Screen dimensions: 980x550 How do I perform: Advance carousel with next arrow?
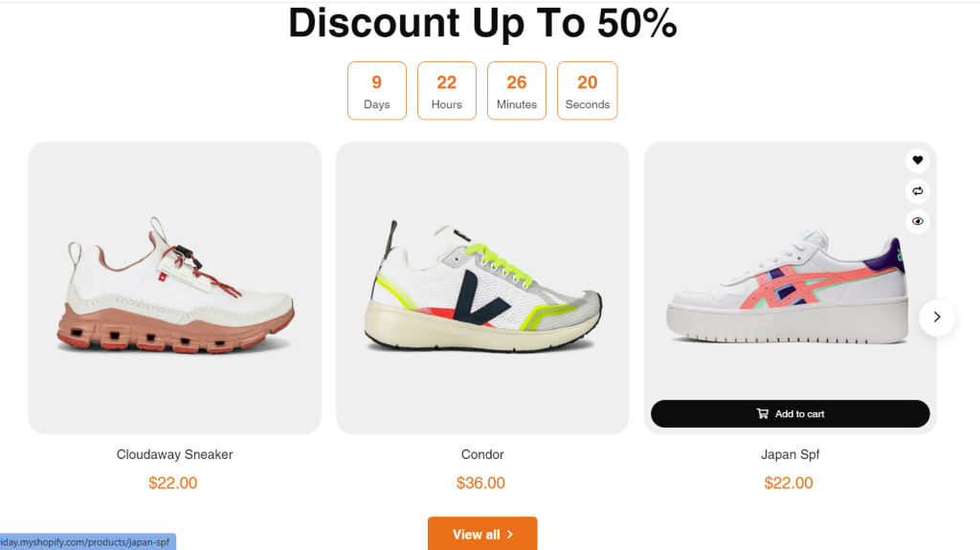coord(936,317)
